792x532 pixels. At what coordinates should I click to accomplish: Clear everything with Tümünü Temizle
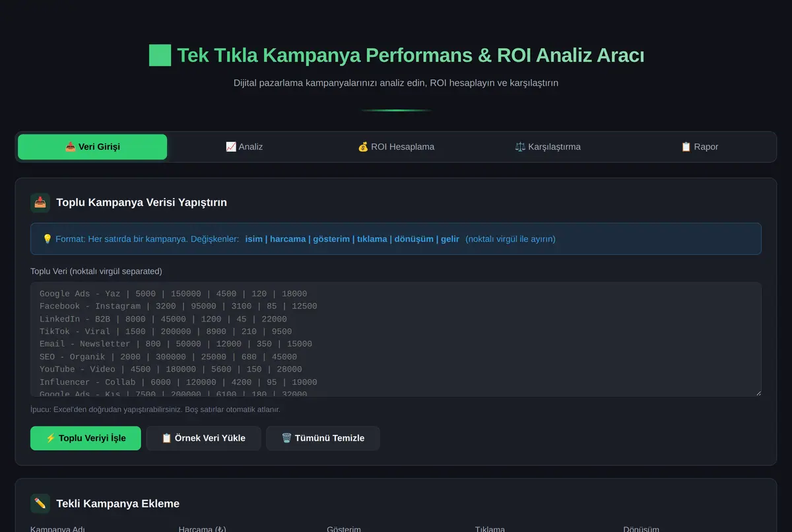click(x=323, y=438)
